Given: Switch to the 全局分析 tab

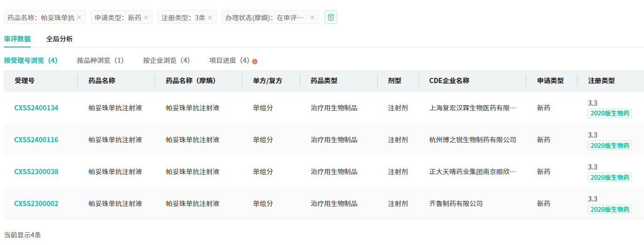Looking at the screenshot, I should (x=60, y=39).
